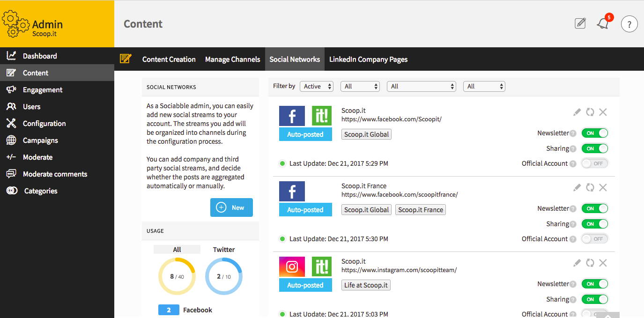Viewport: 644px width, 318px height.
Task: Open Configuration in the sidebar
Action: [x=57, y=123]
